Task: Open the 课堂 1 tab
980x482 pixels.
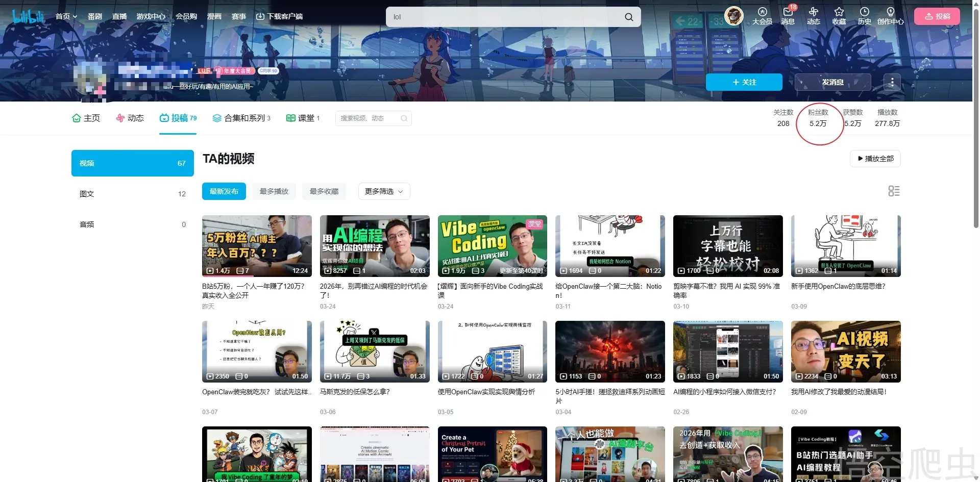Action: (303, 118)
